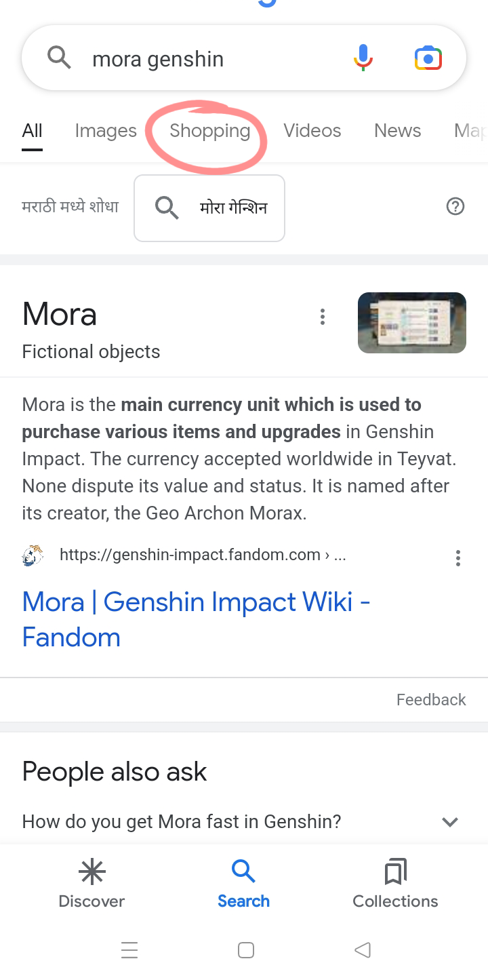The width and height of the screenshot is (488, 980).
Task: Open the three-dot menu for the Fandom result
Action: coord(458,557)
